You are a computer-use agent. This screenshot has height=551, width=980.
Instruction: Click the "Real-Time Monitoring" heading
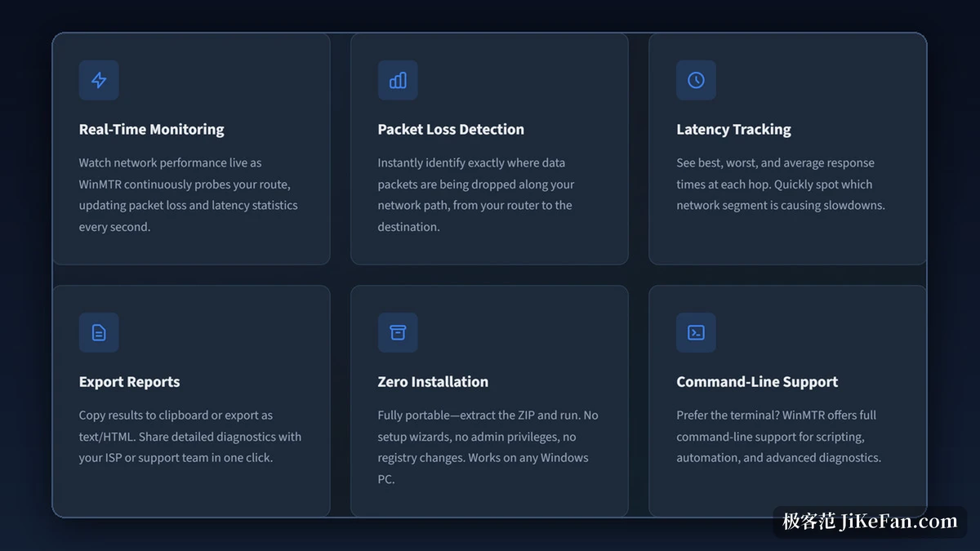point(151,129)
